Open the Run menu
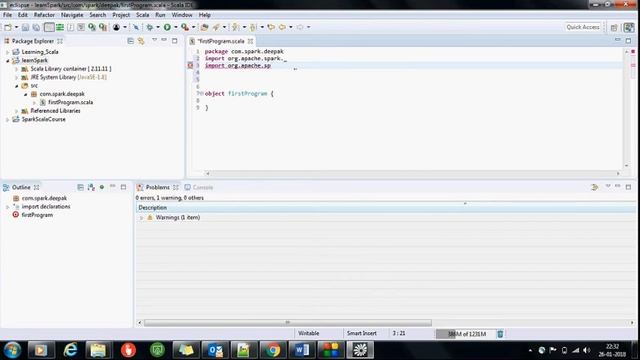Screen dimensions: 640x360 160,15
